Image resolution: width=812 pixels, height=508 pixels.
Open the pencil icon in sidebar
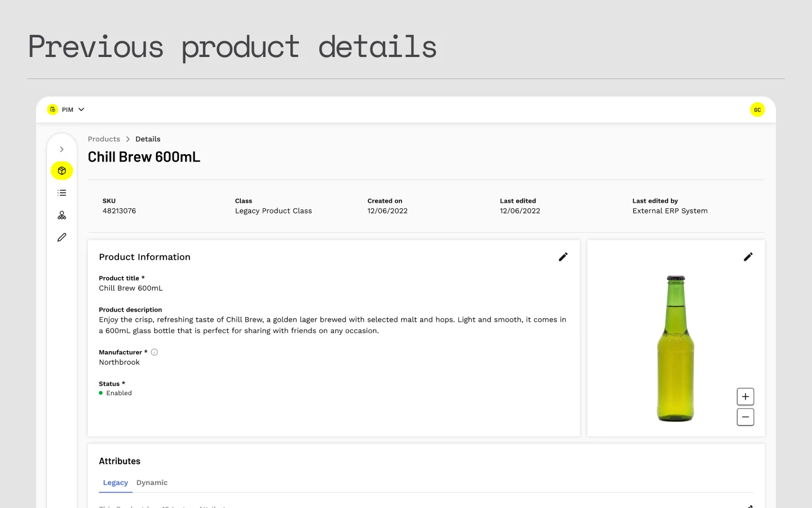(62, 238)
